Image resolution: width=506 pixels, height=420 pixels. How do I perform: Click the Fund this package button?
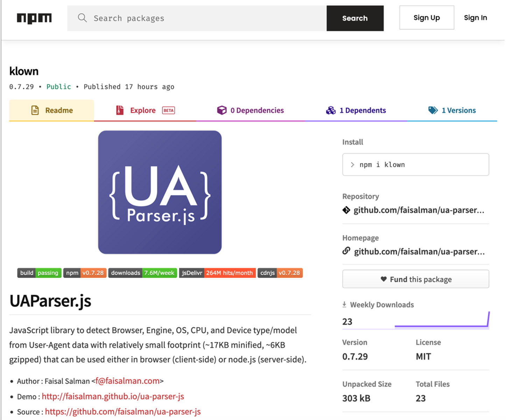coord(416,279)
